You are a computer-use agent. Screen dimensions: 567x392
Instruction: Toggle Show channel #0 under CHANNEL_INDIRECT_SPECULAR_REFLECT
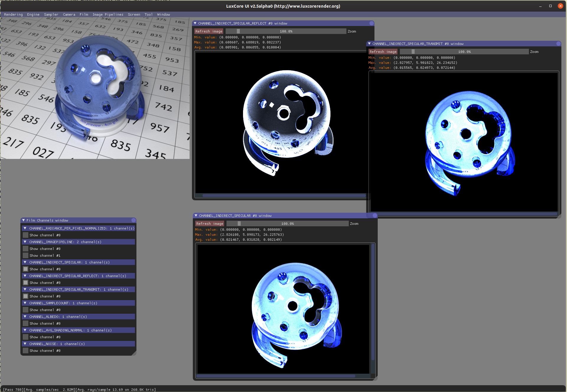pos(26,283)
